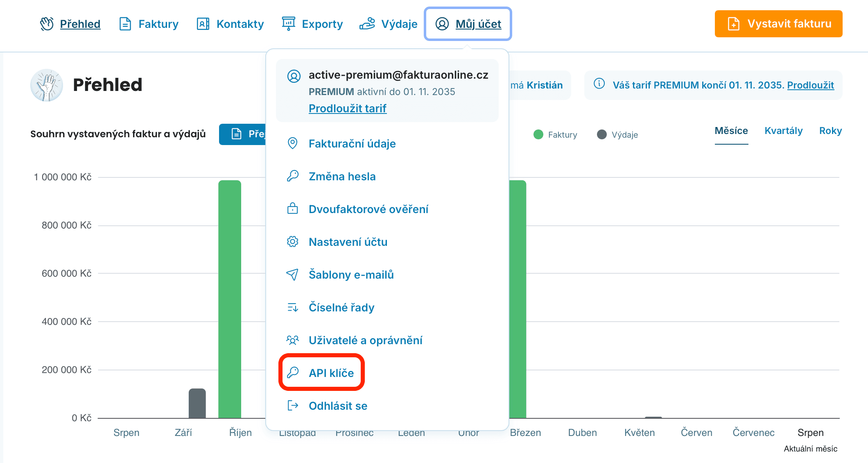The width and height of the screenshot is (868, 463).
Task: Click the presentation board icon next to Exporty
Action: pos(288,24)
